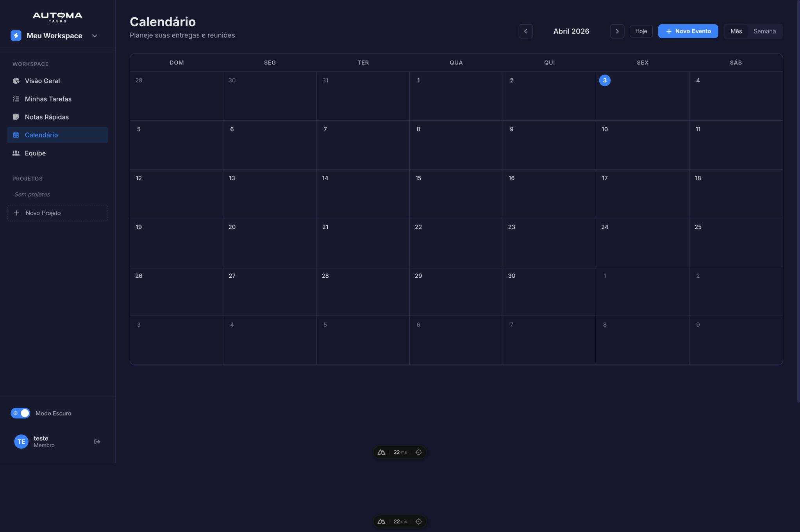Click the Abril 2026 month label
This screenshot has width=800, height=532.
tap(571, 31)
